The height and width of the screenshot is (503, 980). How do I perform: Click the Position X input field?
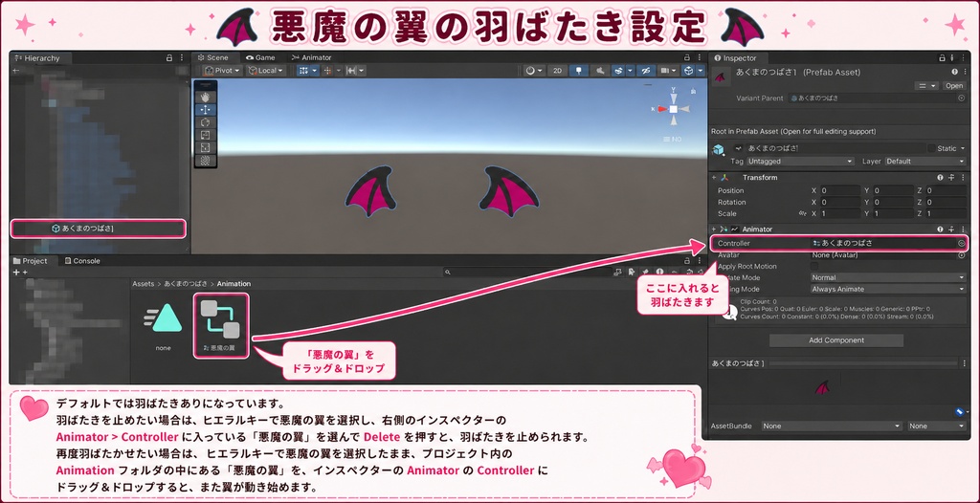[x=840, y=190]
